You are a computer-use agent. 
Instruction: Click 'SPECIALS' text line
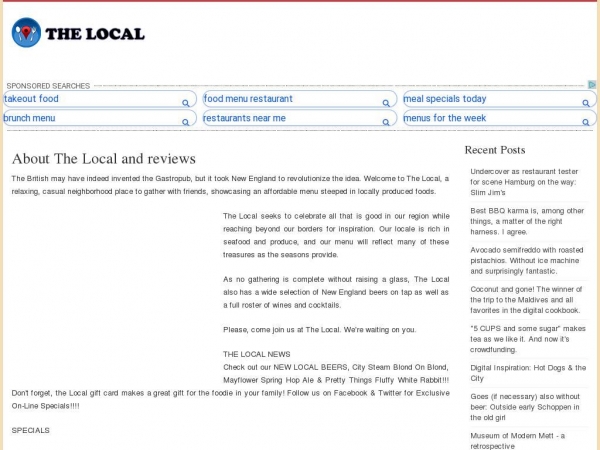(31, 430)
